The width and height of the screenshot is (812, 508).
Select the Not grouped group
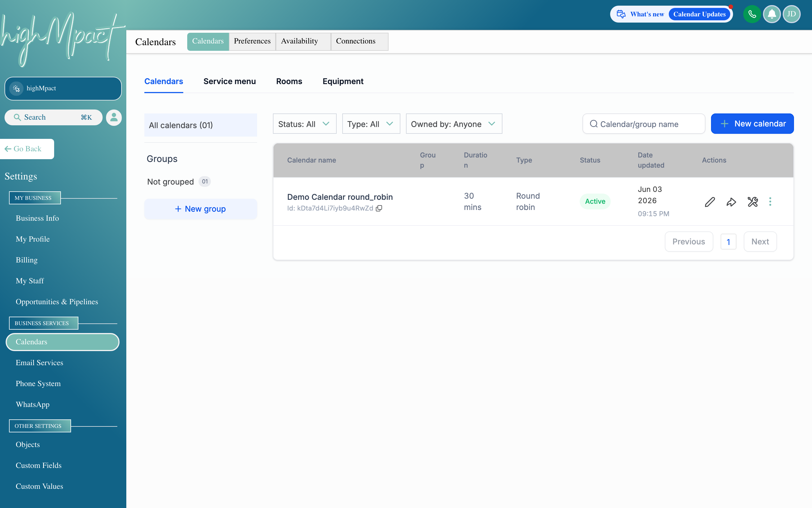coord(178,182)
